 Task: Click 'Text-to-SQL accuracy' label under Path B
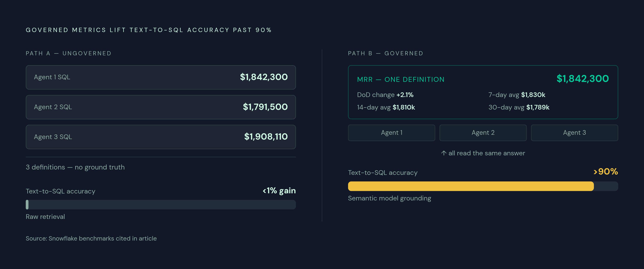pos(383,173)
